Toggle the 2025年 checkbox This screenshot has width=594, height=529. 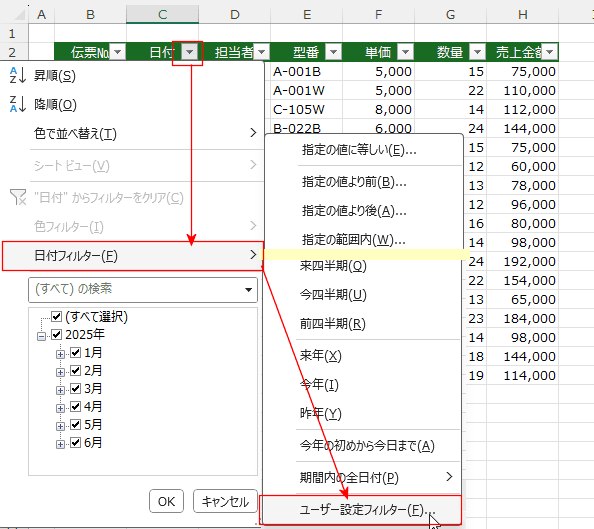tap(56, 334)
